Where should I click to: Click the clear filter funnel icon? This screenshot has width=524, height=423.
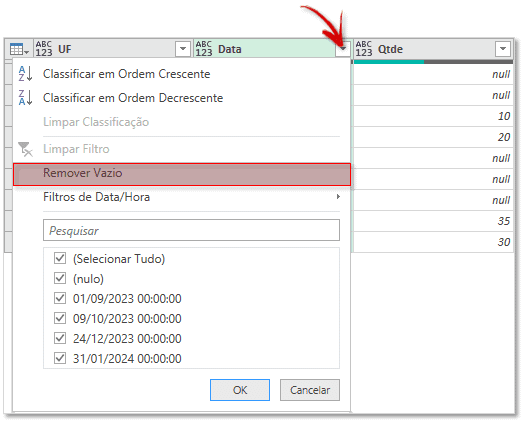click(25, 149)
